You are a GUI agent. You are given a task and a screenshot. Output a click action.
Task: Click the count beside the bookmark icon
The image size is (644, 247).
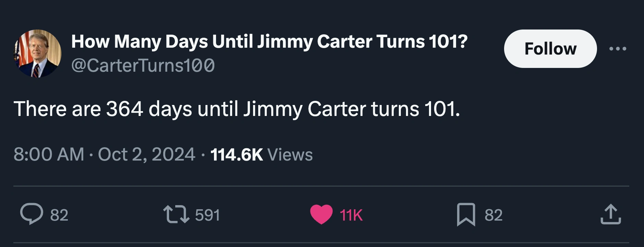(x=493, y=215)
